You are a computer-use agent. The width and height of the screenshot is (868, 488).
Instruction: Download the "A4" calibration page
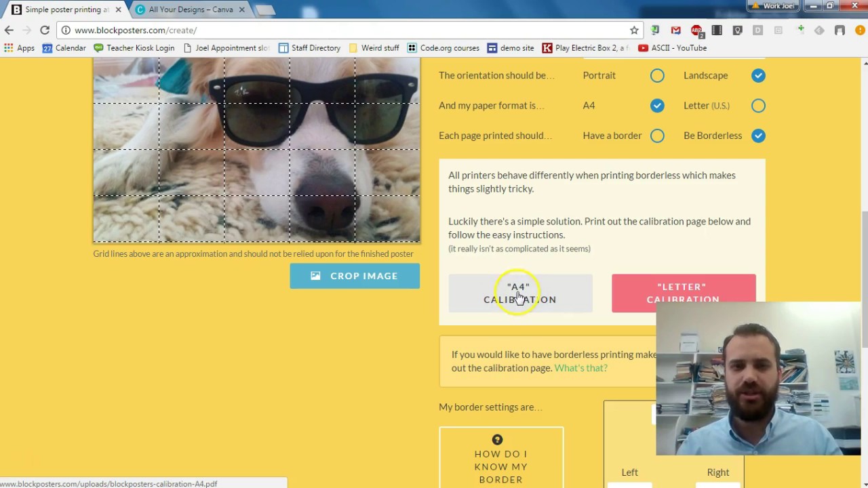point(520,293)
